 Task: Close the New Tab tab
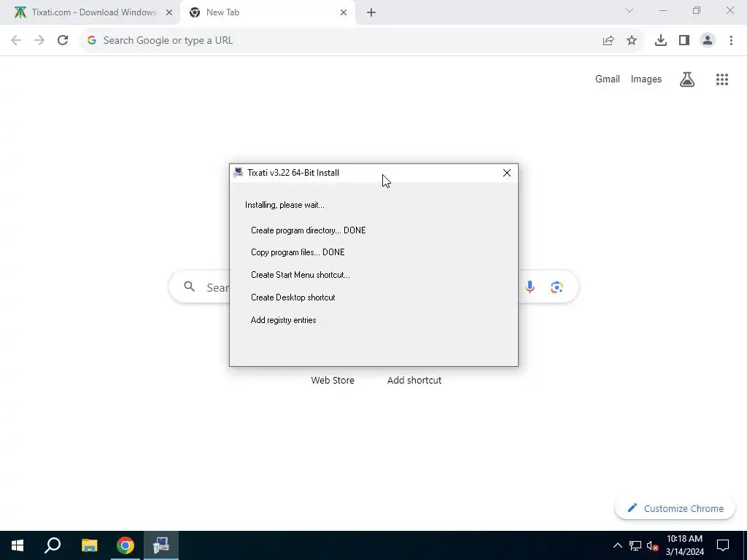point(344,13)
